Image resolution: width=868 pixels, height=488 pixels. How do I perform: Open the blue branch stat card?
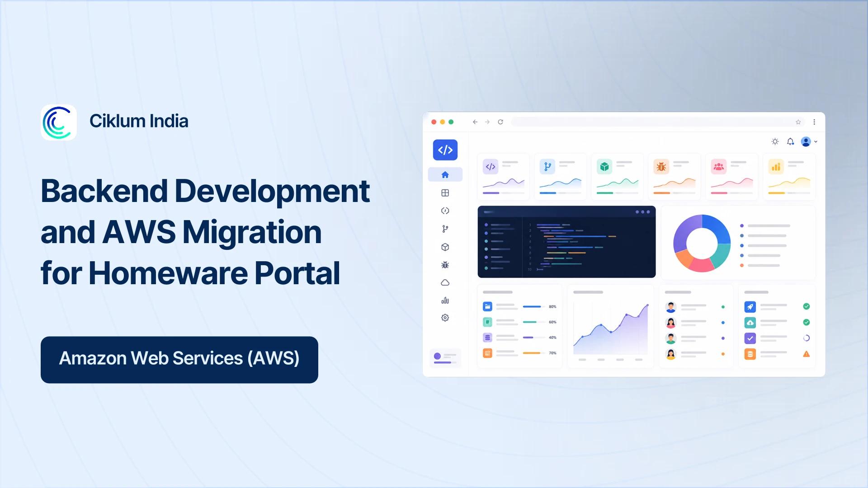(x=560, y=177)
